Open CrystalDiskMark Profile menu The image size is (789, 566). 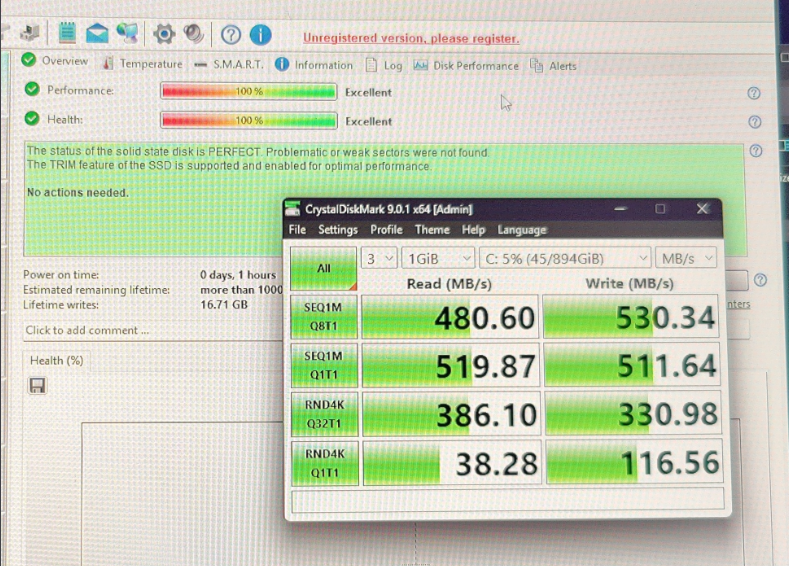tap(386, 230)
